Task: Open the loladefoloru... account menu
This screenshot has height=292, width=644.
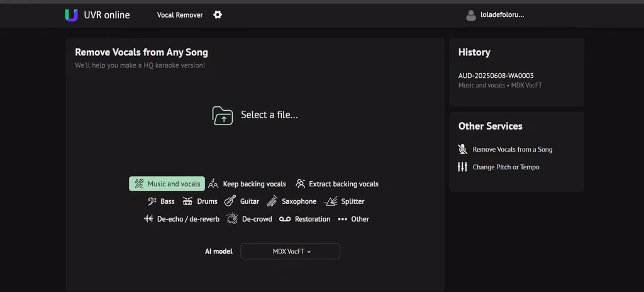Action: [496, 15]
